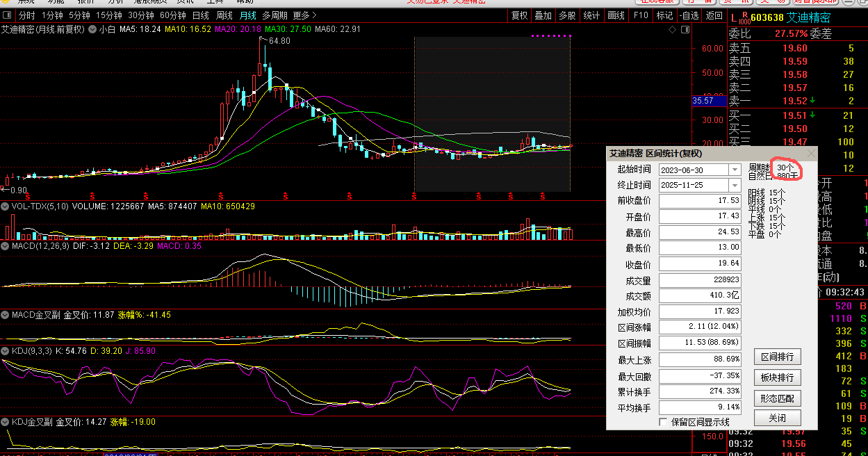Click the icon left of 分时 in the period toolbar
The width and height of the screenshot is (868, 456).
[x=8, y=15]
